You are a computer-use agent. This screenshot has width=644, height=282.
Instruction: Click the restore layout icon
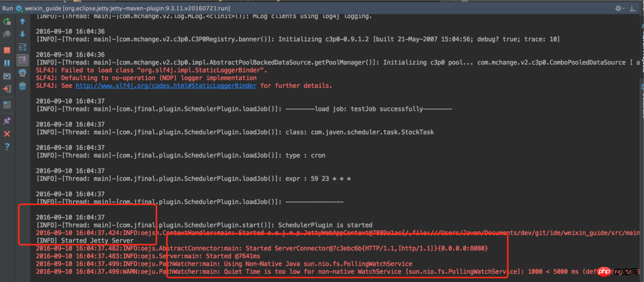[x=7, y=104]
